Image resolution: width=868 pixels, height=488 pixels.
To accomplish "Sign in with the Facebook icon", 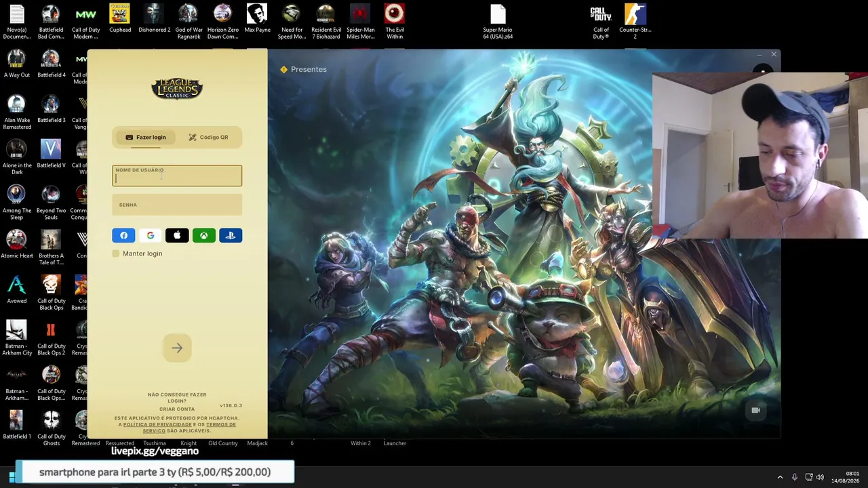I will pyautogui.click(x=123, y=235).
